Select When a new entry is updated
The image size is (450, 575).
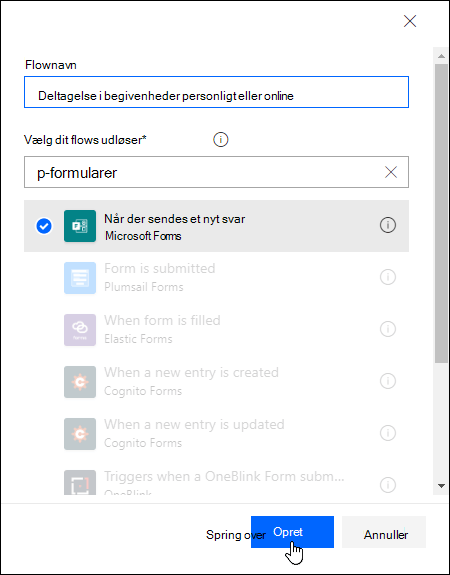point(216,434)
